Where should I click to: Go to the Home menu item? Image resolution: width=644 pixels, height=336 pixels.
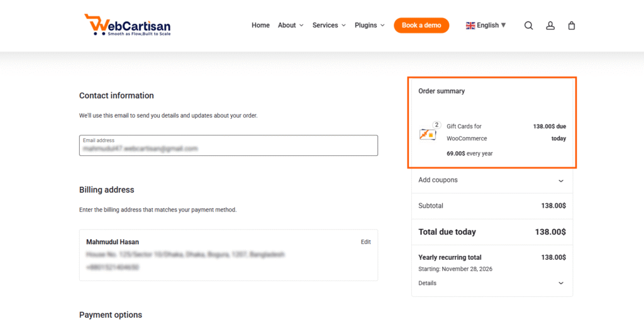click(x=260, y=26)
